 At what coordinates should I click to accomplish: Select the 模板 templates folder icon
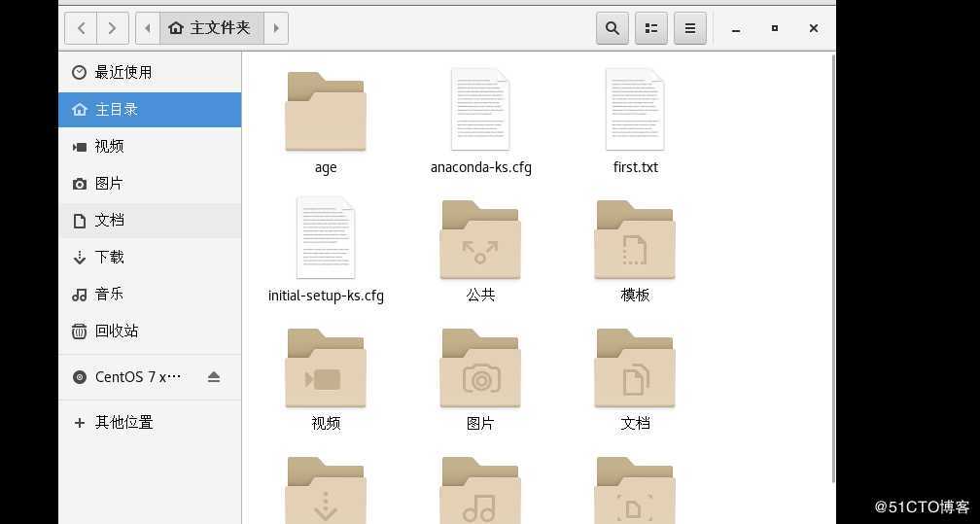(635, 240)
